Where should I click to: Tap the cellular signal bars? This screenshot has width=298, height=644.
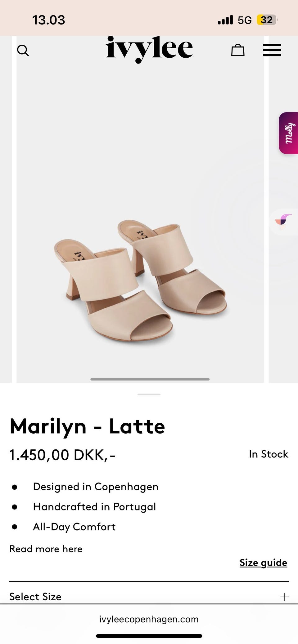coord(225,20)
